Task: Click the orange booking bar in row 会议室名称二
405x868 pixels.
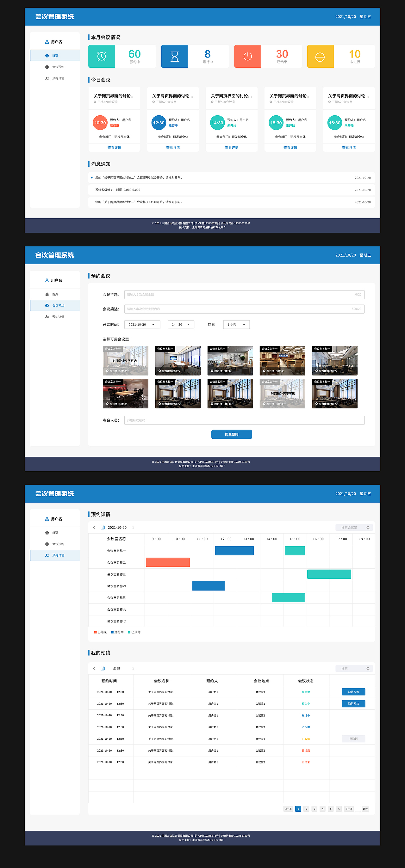Action: (x=168, y=562)
